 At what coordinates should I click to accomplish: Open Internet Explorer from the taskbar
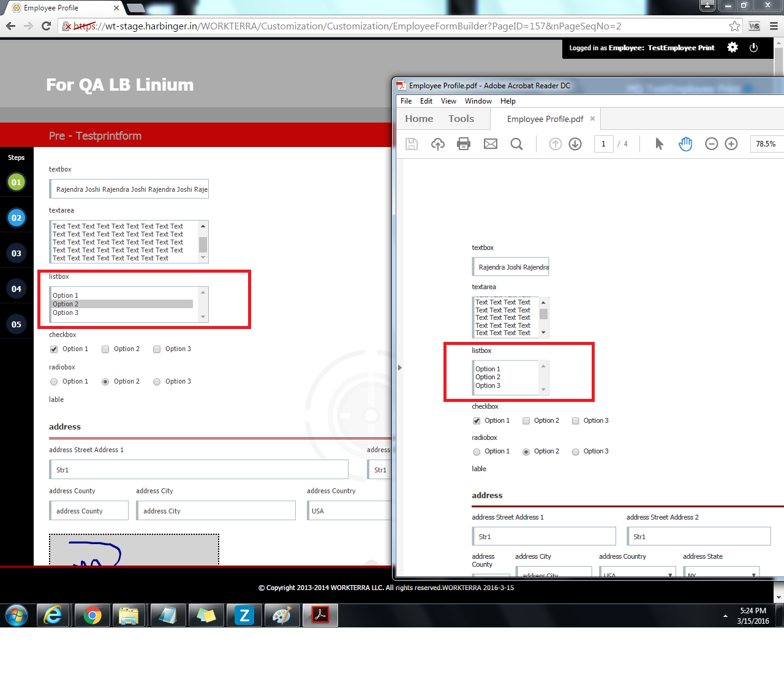(x=54, y=615)
